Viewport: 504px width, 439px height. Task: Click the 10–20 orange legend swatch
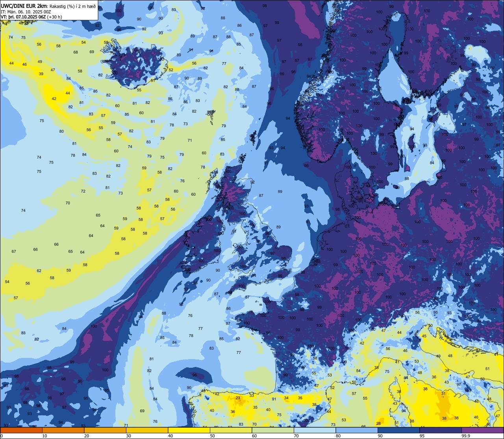click(63, 430)
